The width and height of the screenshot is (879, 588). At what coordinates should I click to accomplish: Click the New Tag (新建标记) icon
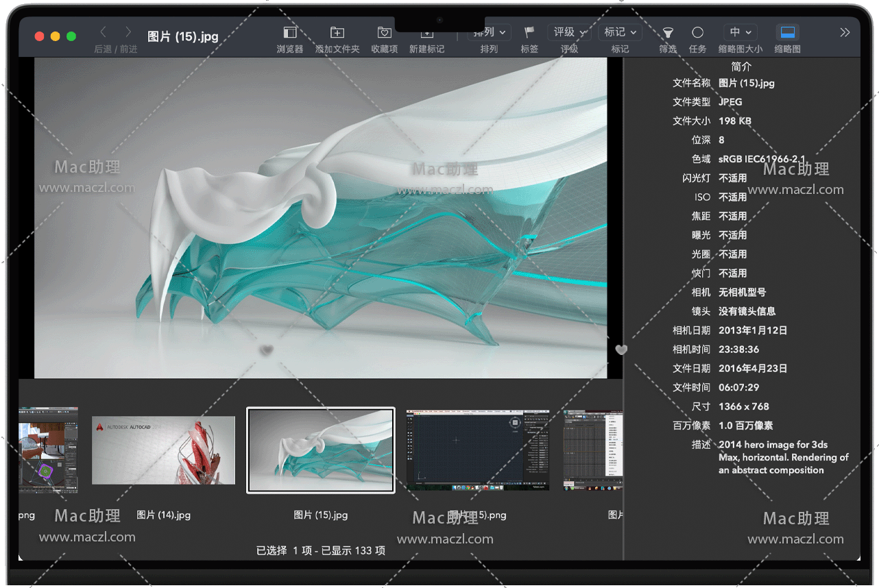point(426,34)
